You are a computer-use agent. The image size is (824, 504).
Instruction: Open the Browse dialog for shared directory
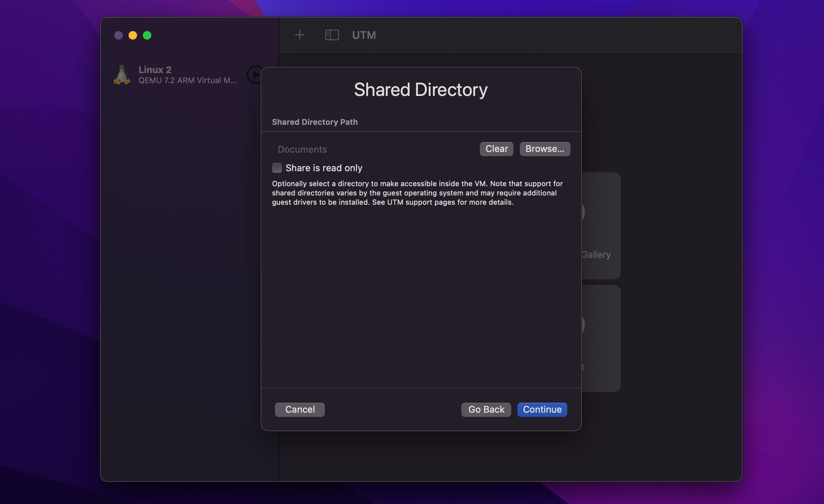[x=544, y=149]
